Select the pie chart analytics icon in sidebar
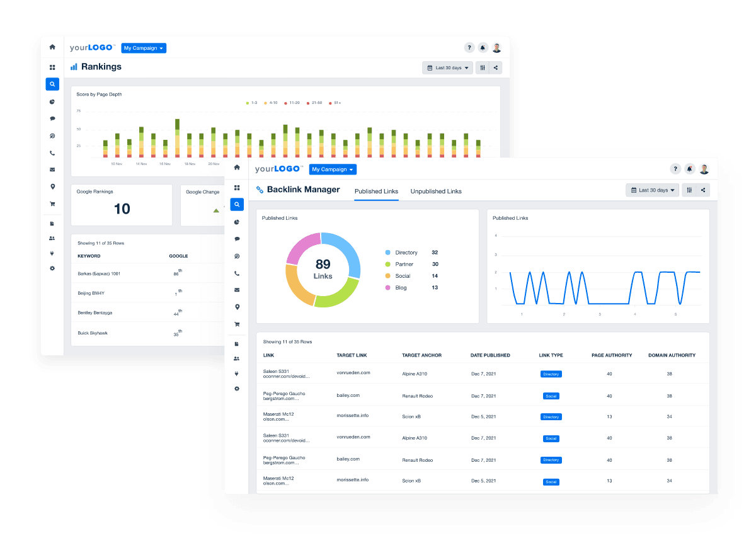This screenshot has height=538, width=756. 237,222
